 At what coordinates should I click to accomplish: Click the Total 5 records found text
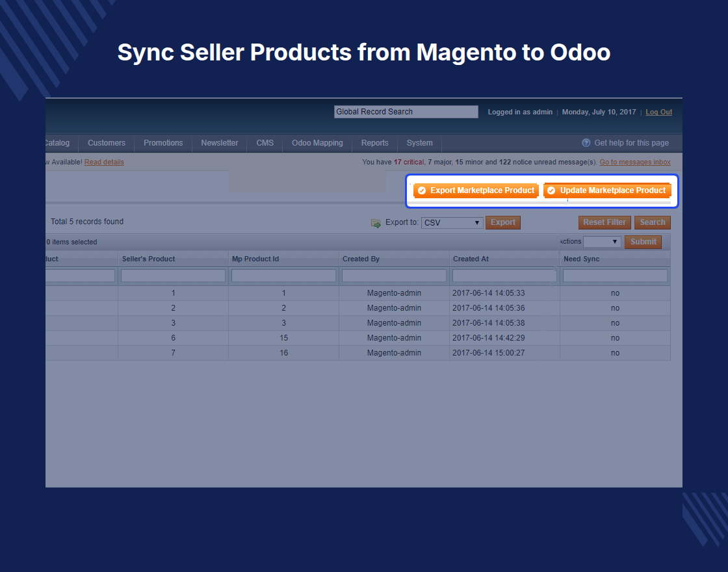87,222
